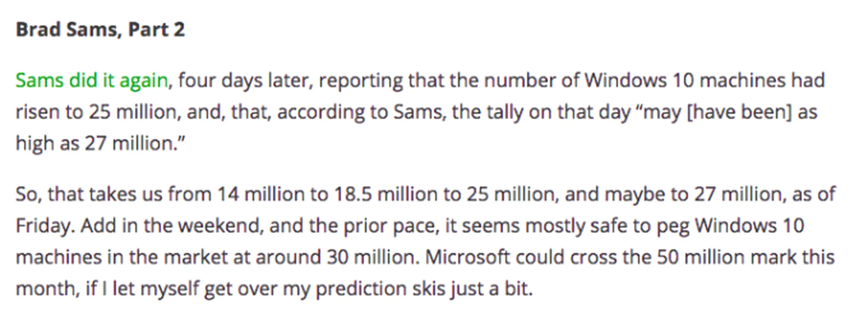Click the 'Brad Sams, Part 2' heading
This screenshot has height=322, width=868.
pyautogui.click(x=100, y=30)
